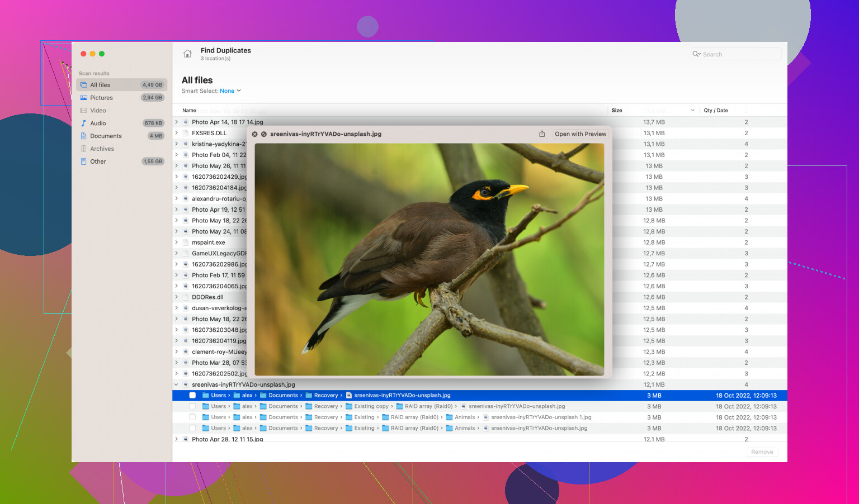The width and height of the screenshot is (859, 504).
Task: Click the Video film icon in sidebar
Action: 84,111
